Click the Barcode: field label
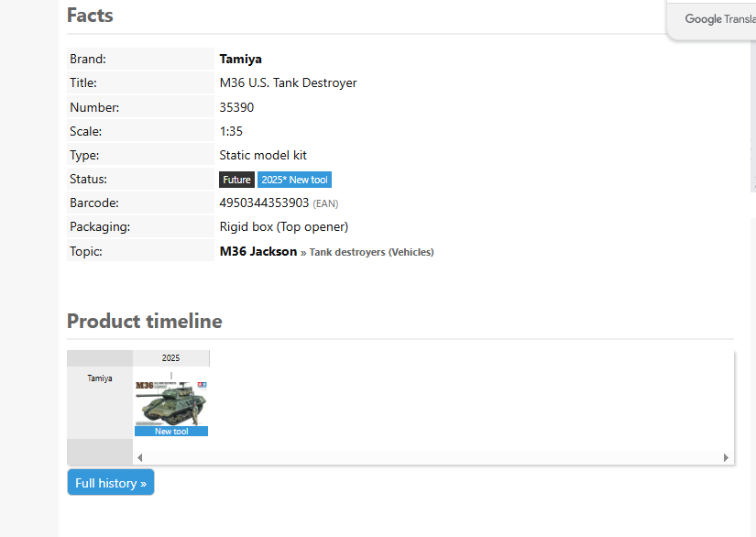Viewport: 756px width, 537px height. [x=94, y=203]
